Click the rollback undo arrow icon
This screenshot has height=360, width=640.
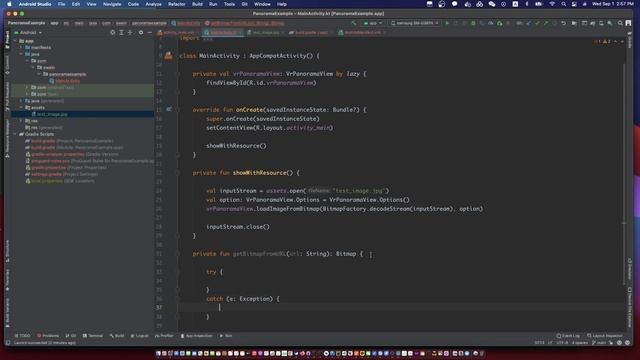(x=564, y=23)
